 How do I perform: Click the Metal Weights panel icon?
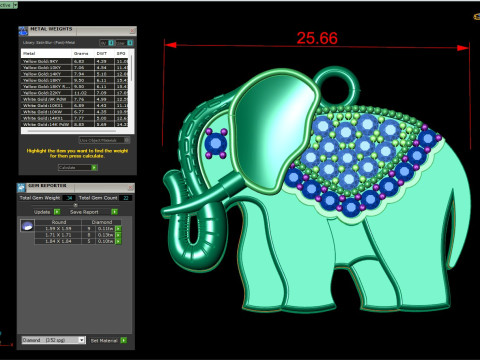pyautogui.click(x=23, y=31)
